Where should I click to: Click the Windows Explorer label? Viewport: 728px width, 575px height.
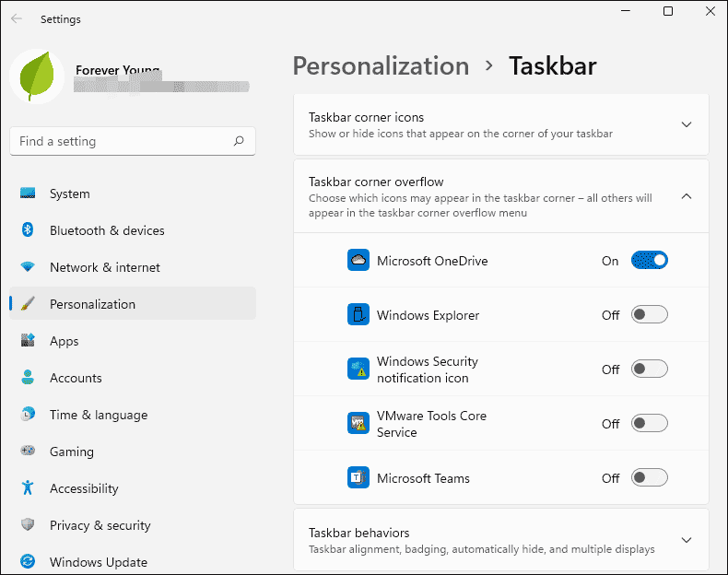428,314
